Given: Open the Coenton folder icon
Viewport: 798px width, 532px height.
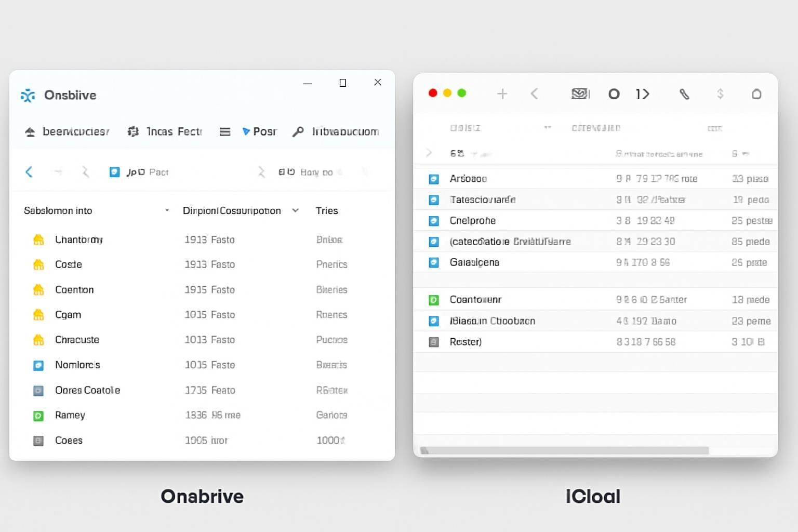Looking at the screenshot, I should tap(38, 289).
